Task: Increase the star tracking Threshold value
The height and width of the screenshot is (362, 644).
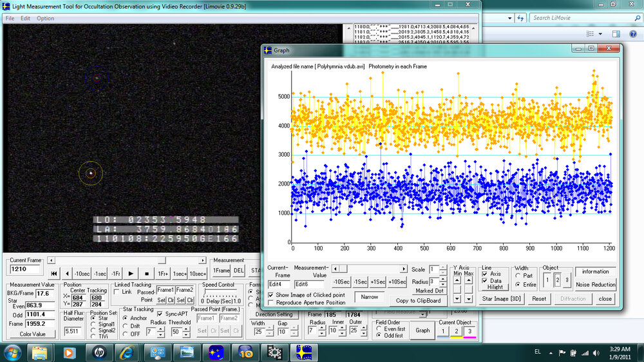Action: (186, 328)
